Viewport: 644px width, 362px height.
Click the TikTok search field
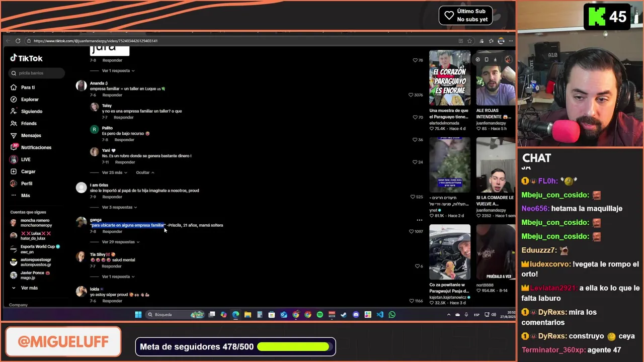pyautogui.click(x=38, y=73)
